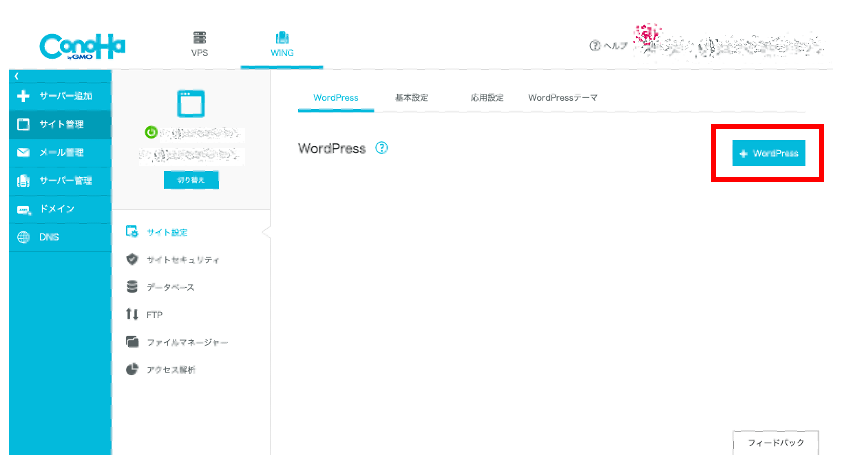Open ドメイン in sidebar

[x=60, y=209]
